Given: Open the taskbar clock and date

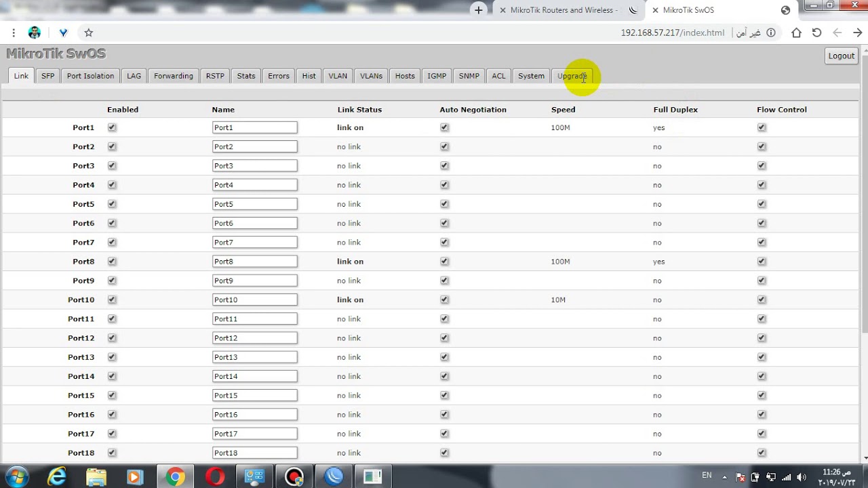Looking at the screenshot, I should (837, 477).
